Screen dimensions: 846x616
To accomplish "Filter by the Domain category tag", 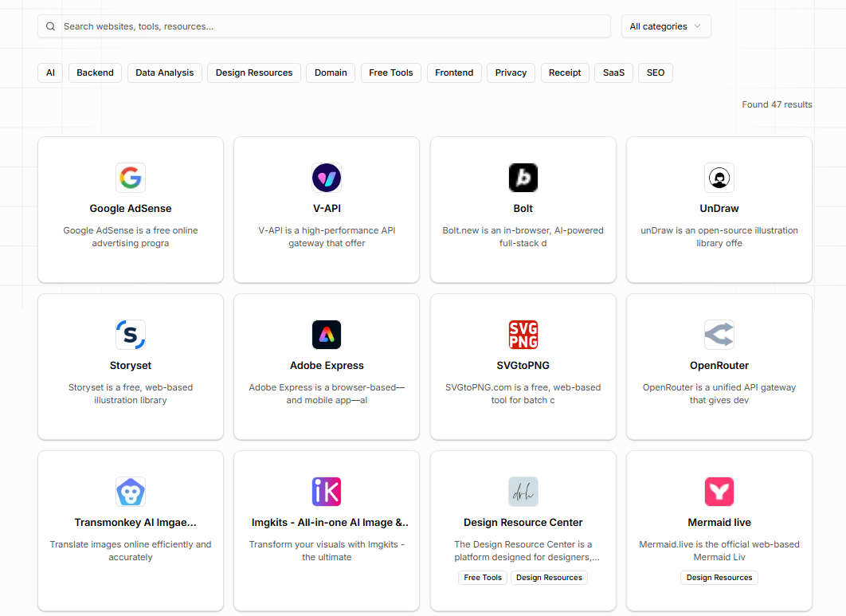I will (x=331, y=73).
